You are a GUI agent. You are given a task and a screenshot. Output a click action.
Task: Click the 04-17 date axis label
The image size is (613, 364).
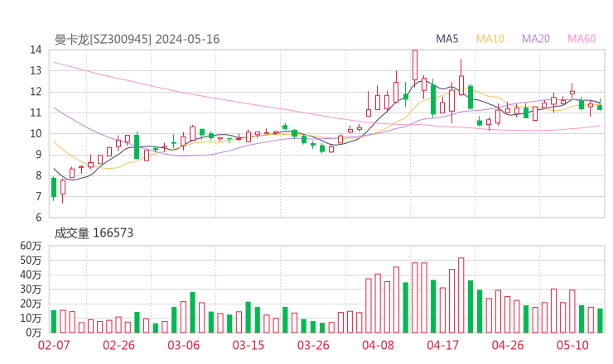443,345
